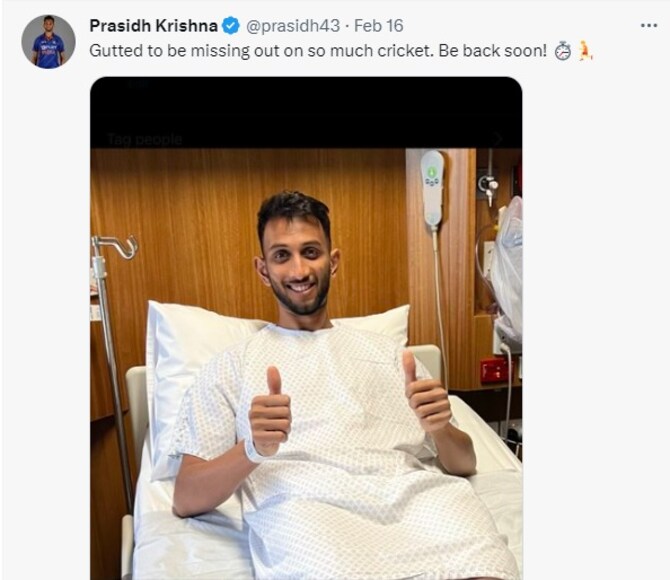Screen dimensions: 670x580
Task: Open the Prasidh Krishna display name link
Action: (153, 26)
